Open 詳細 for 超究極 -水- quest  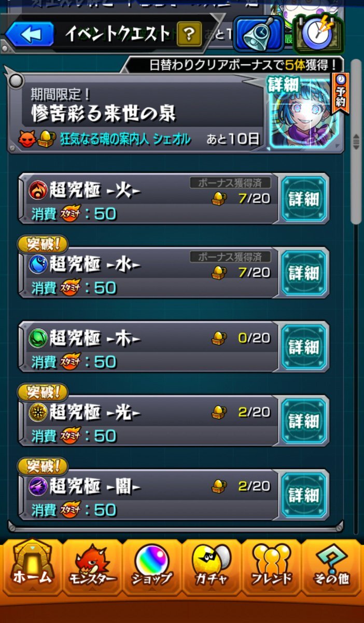(303, 273)
